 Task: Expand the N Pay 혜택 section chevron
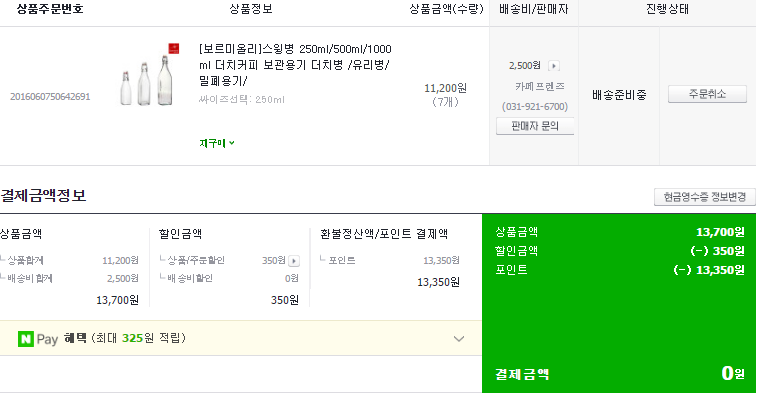tap(459, 338)
